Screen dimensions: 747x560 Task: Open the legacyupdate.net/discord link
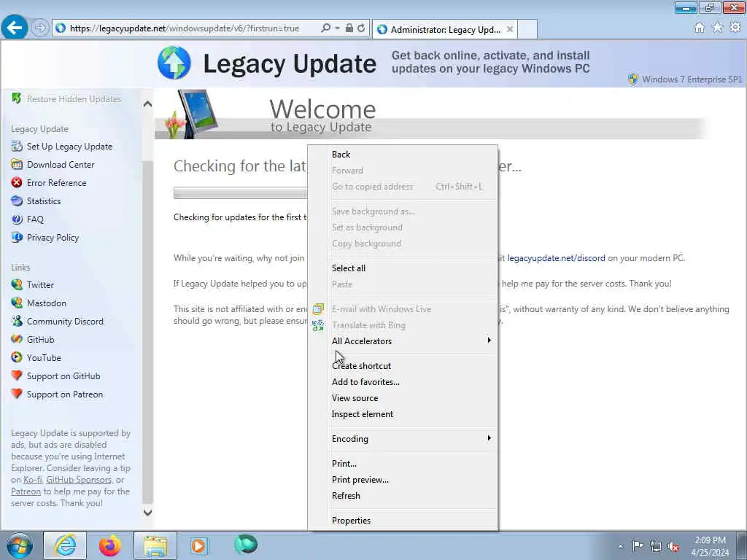tap(556, 258)
